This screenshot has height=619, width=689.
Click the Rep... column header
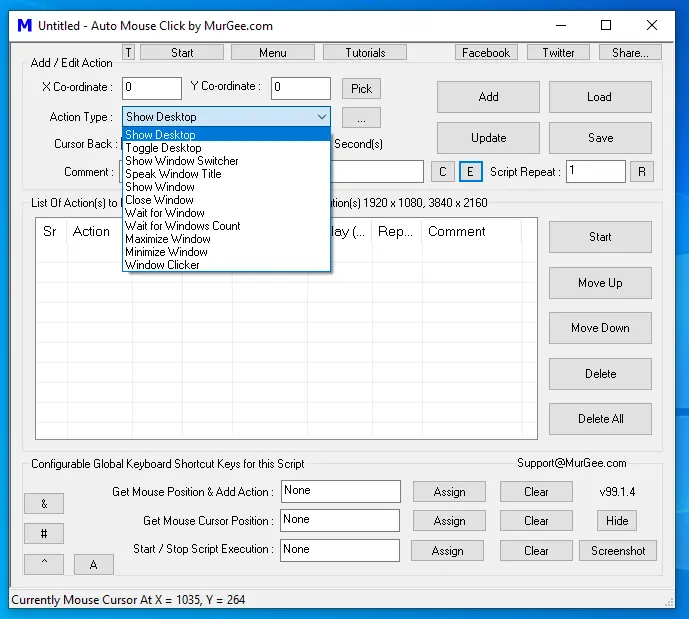click(x=397, y=231)
